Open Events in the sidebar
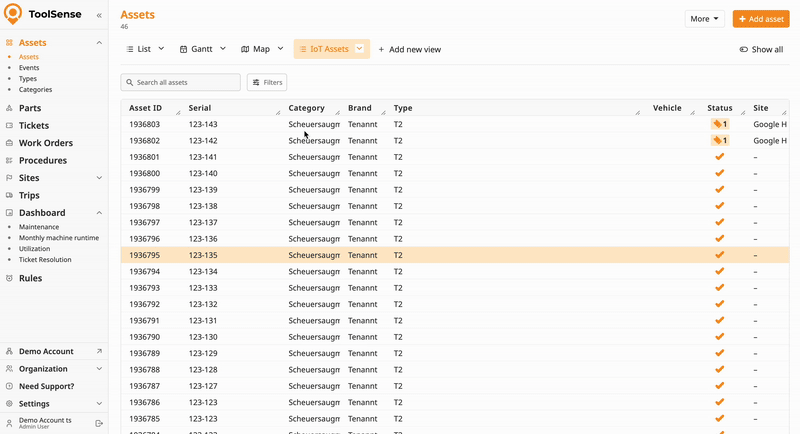Screen dimensions: 800x434 [29, 68]
